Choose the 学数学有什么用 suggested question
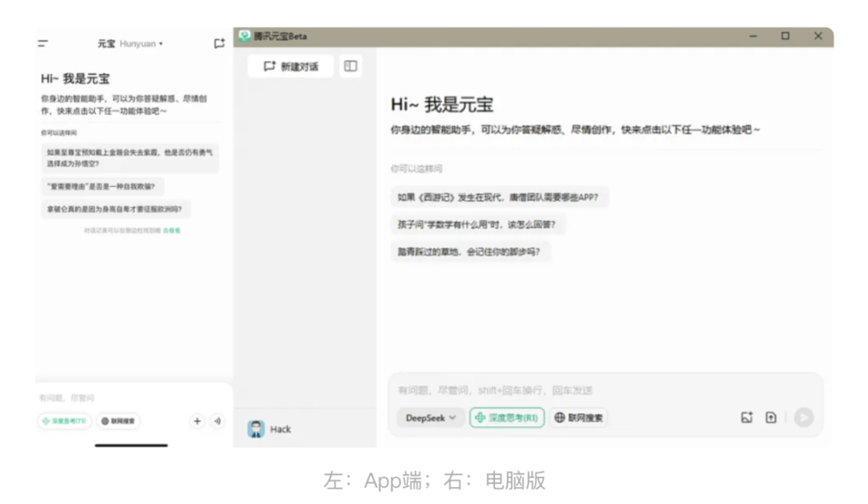The image size is (868, 504). [x=477, y=224]
